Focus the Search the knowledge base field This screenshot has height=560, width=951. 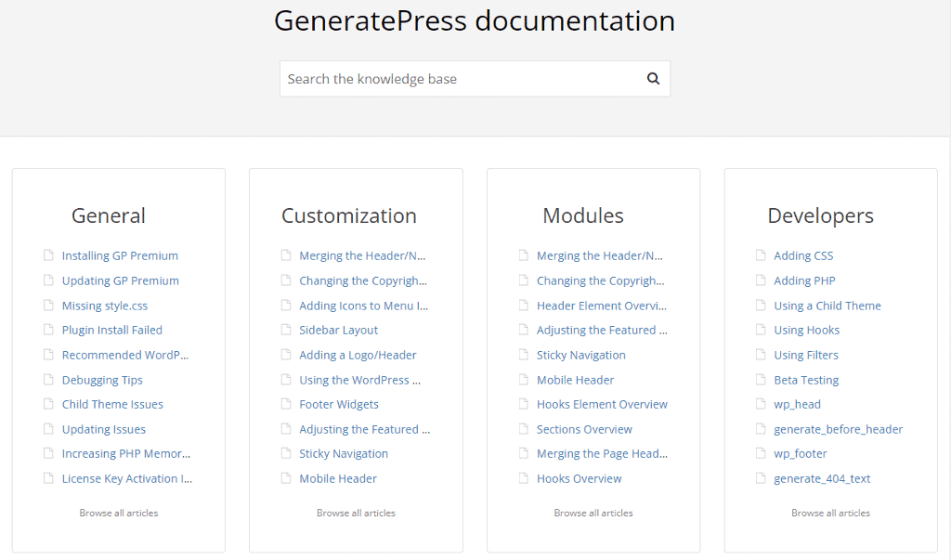460,79
